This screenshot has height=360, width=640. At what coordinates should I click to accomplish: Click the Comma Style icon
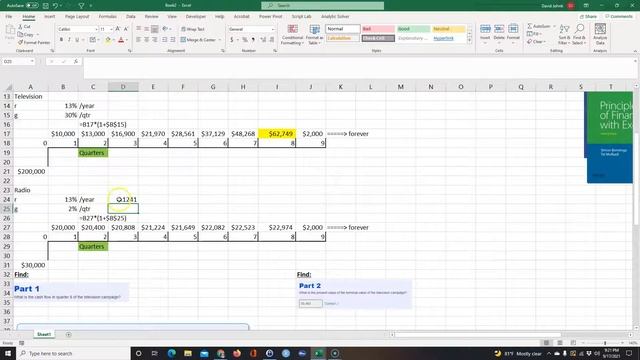click(x=253, y=40)
